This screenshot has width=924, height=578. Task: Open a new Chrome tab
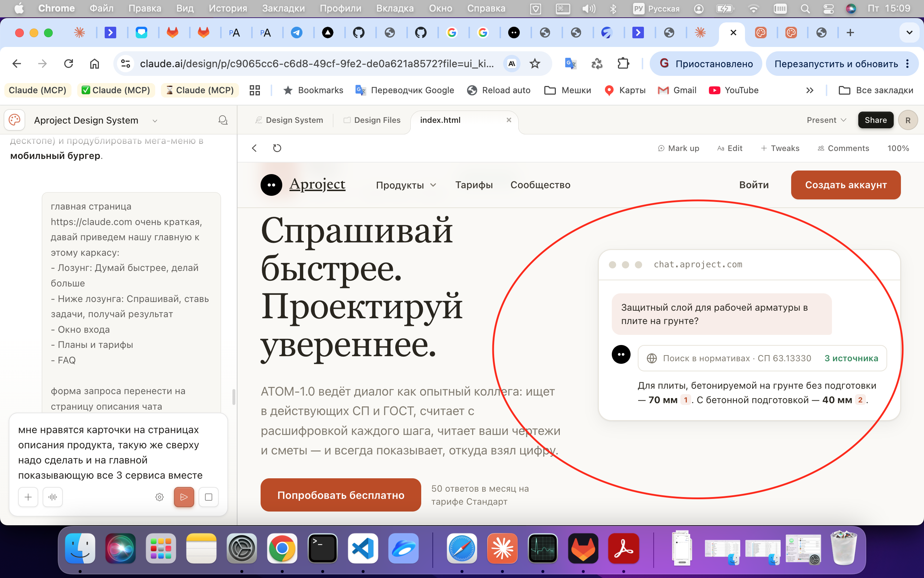850,33
